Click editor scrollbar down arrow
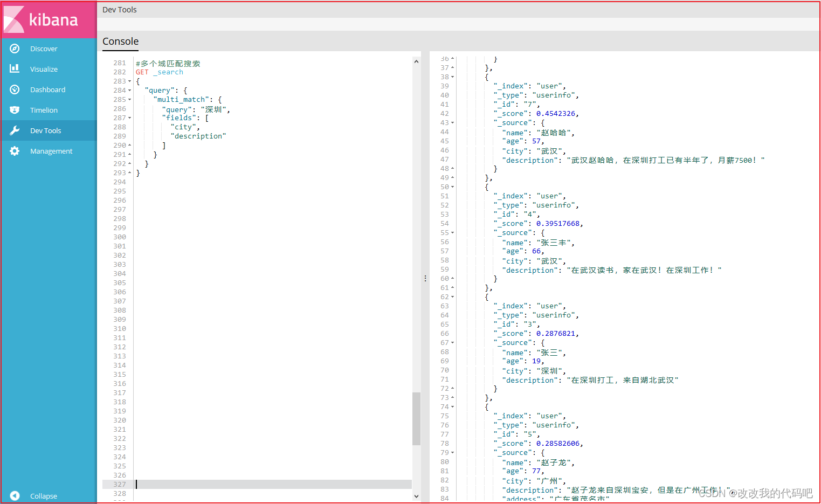Image resolution: width=821 pixels, height=504 pixels. coord(416,496)
